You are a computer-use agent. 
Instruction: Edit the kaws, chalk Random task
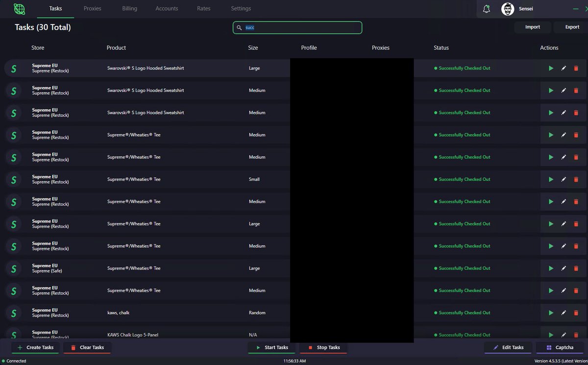tap(563, 313)
